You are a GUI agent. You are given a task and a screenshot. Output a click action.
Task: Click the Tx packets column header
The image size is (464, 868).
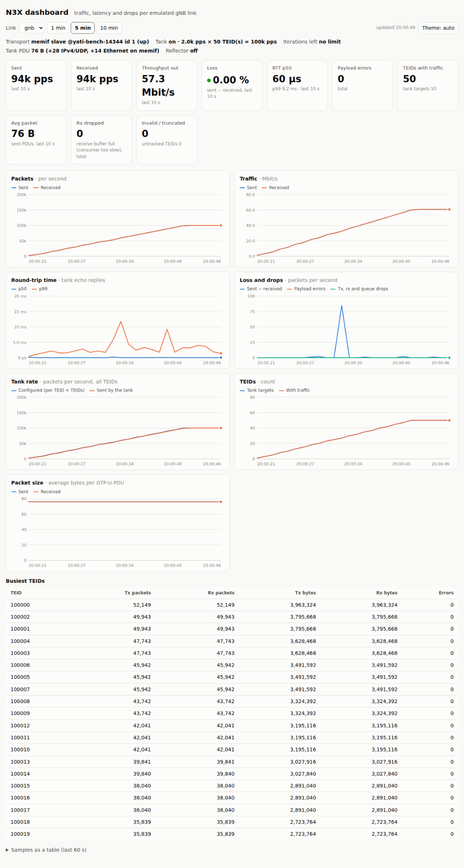pos(138,593)
